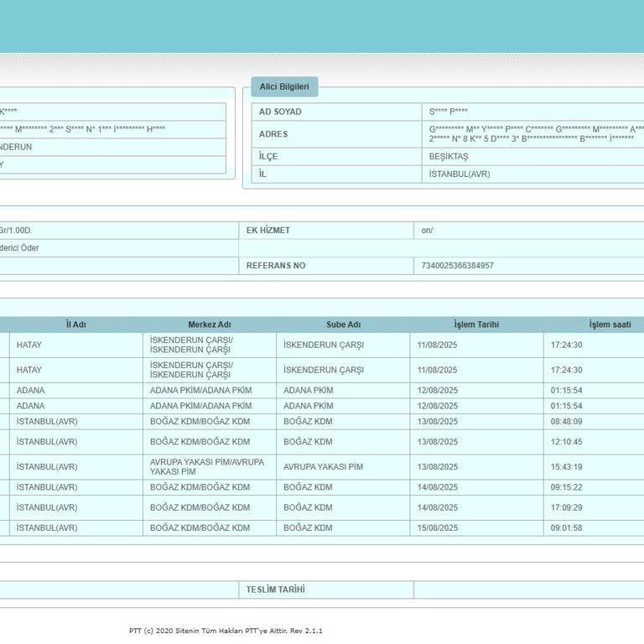
Task: Click the Merkez Adı column header
Action: coord(209,325)
